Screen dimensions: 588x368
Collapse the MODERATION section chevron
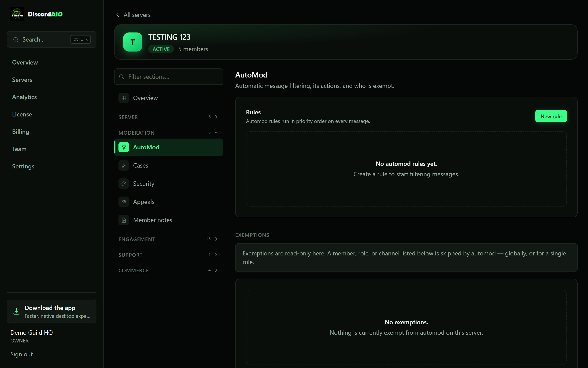click(x=216, y=132)
